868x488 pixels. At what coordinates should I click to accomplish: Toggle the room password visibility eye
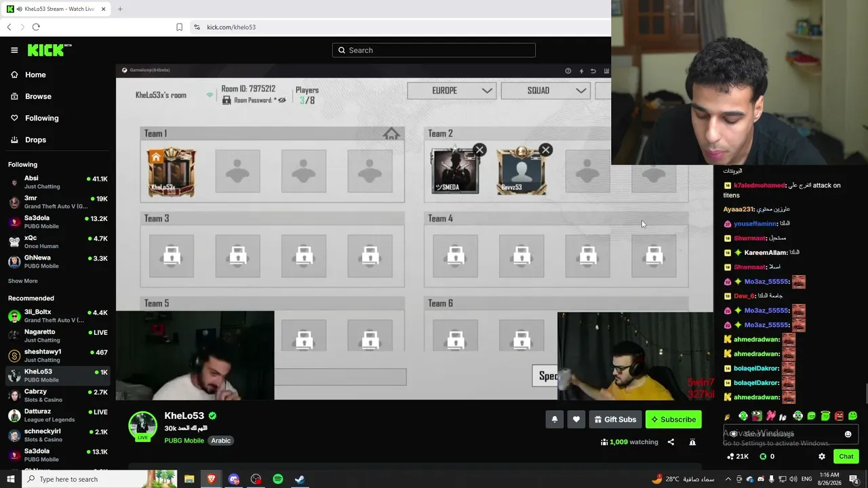pos(282,100)
